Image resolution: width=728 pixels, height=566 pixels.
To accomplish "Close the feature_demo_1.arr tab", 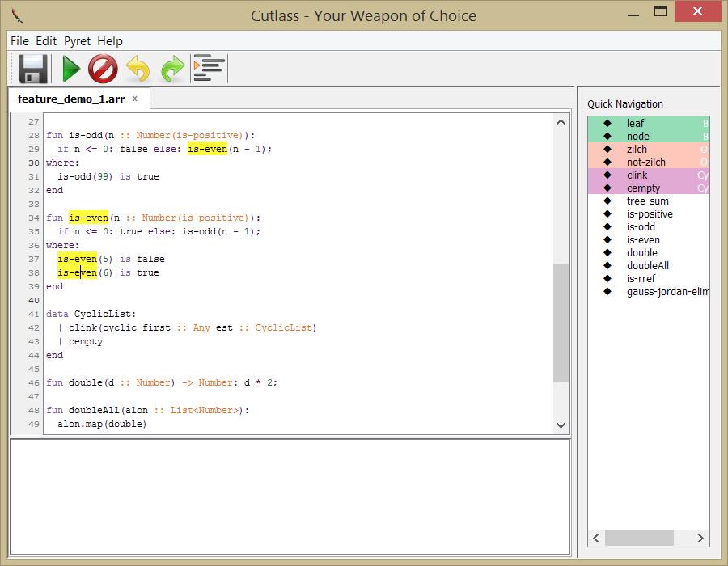I will tap(134, 99).
